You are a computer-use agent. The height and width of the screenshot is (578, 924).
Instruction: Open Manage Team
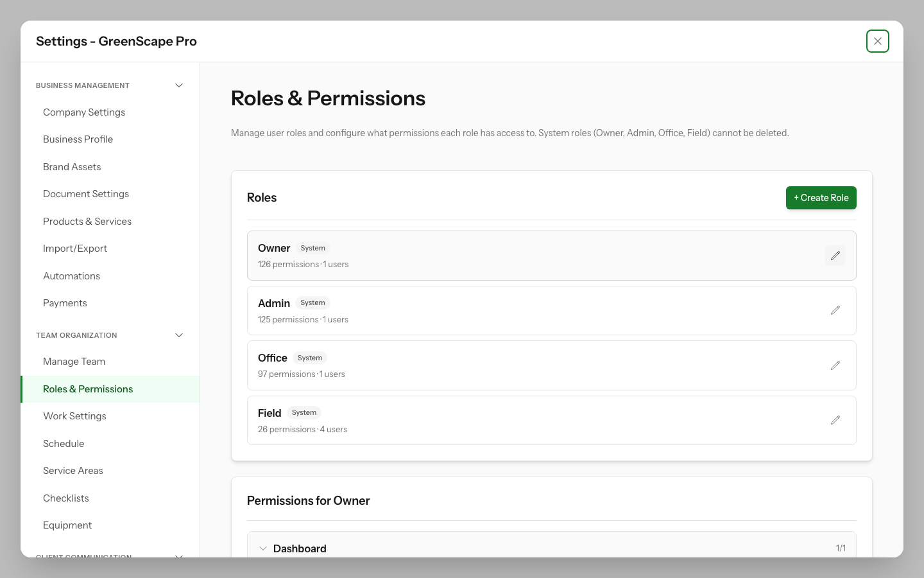[x=74, y=361]
